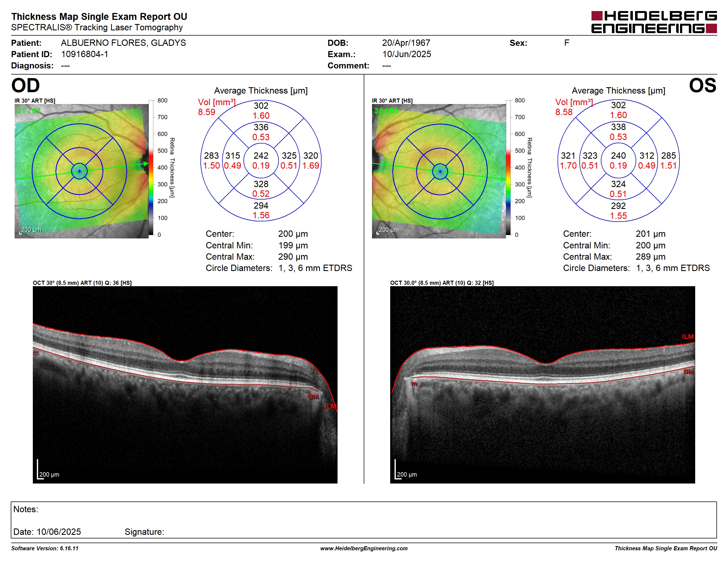Image resolution: width=728 pixels, height=563 pixels.
Task: Click the SPECTRALIS Tracking Laser Tomography subtitle
Action: tap(97, 27)
